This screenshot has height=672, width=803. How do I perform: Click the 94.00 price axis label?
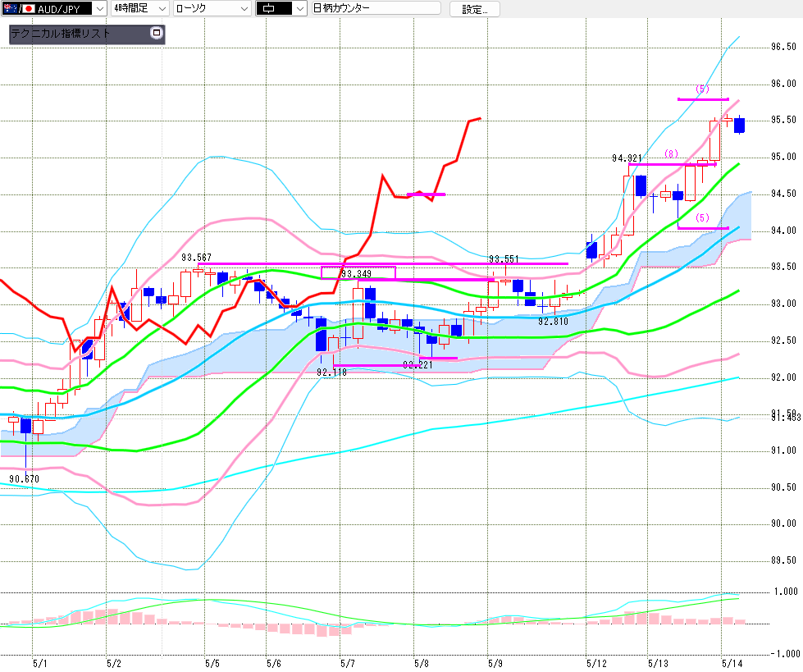pyautogui.click(x=783, y=231)
